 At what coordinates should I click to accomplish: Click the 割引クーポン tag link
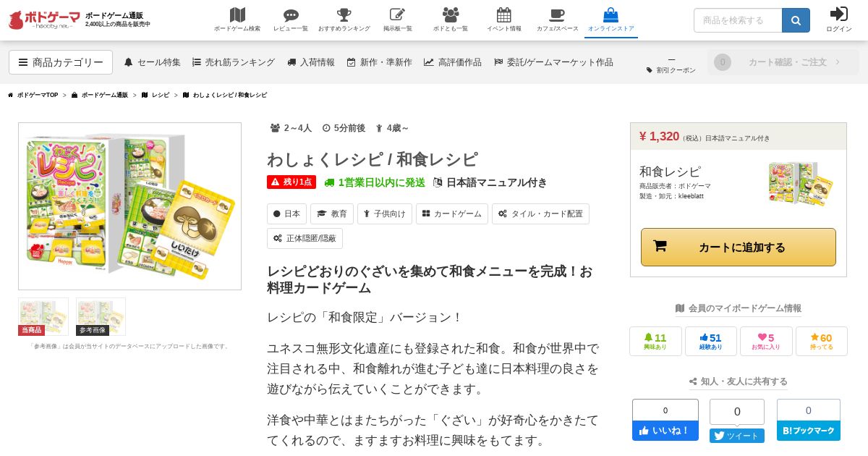[x=671, y=70]
